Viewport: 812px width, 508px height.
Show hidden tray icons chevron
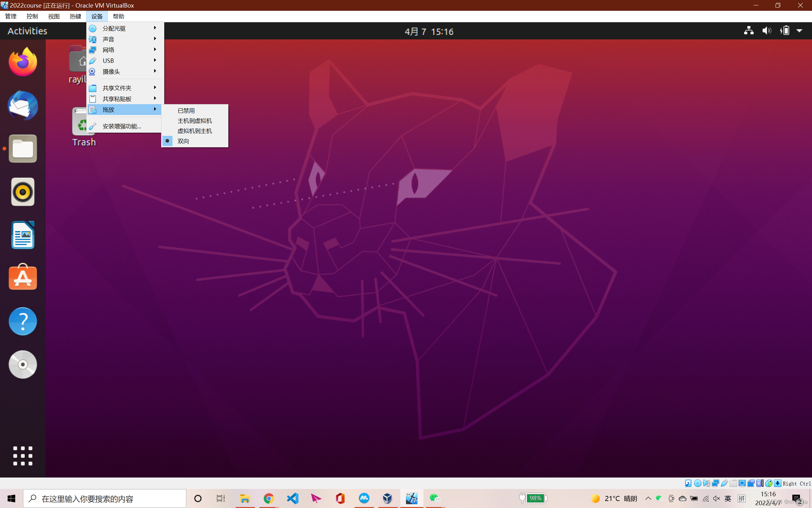(x=648, y=498)
